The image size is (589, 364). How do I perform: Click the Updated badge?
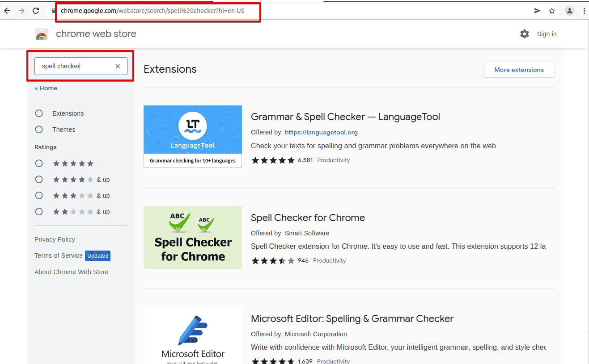pyautogui.click(x=97, y=256)
